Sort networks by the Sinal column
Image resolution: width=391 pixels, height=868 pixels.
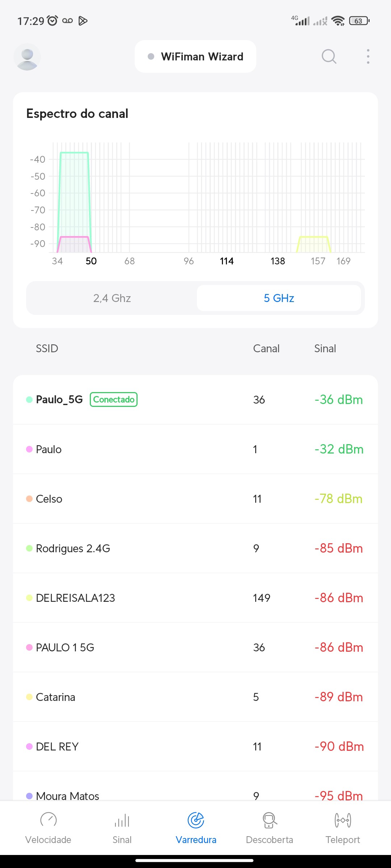(325, 349)
